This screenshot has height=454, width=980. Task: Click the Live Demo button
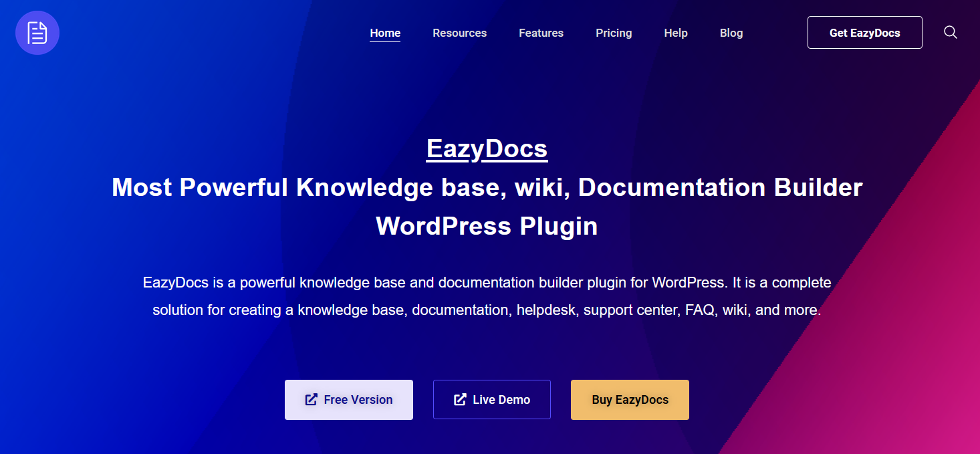[x=491, y=399]
